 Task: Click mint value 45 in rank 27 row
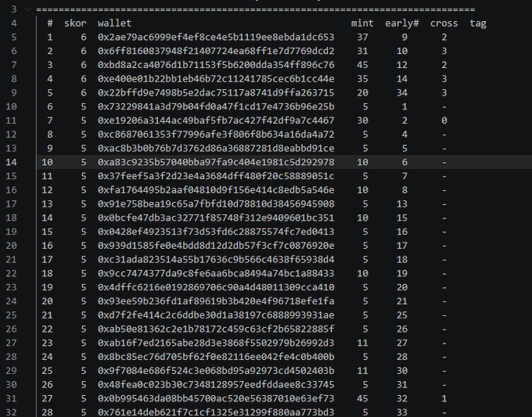click(362, 399)
